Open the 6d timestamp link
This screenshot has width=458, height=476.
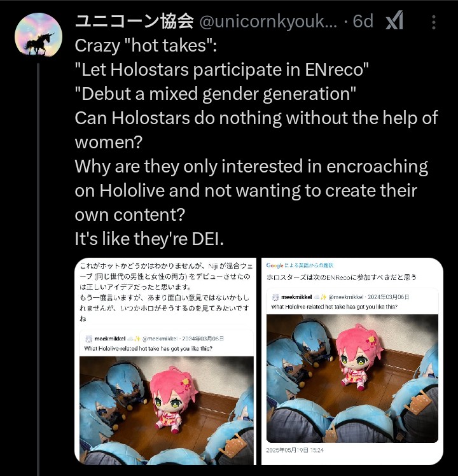[x=363, y=21]
